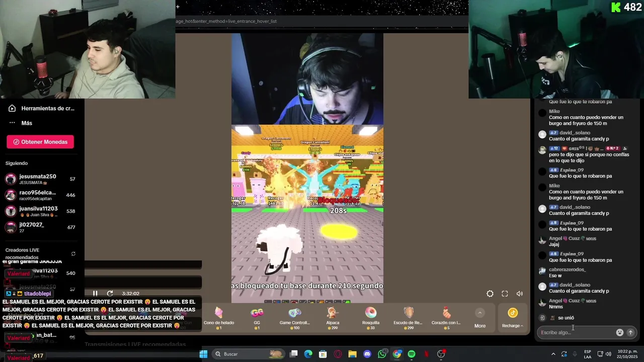Open Task View on the taskbar
The height and width of the screenshot is (362, 644).
294,354
